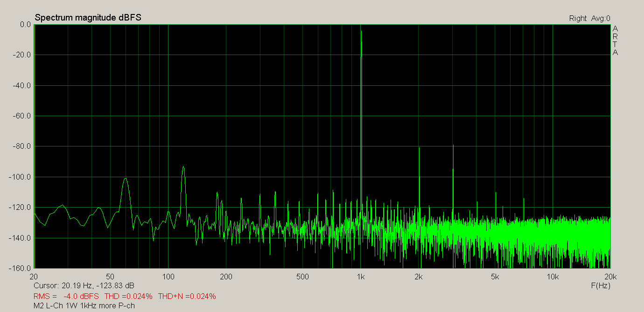This screenshot has width=644, height=312.
Task: Click the F(Hz) axis unit label
Action: coord(601,285)
